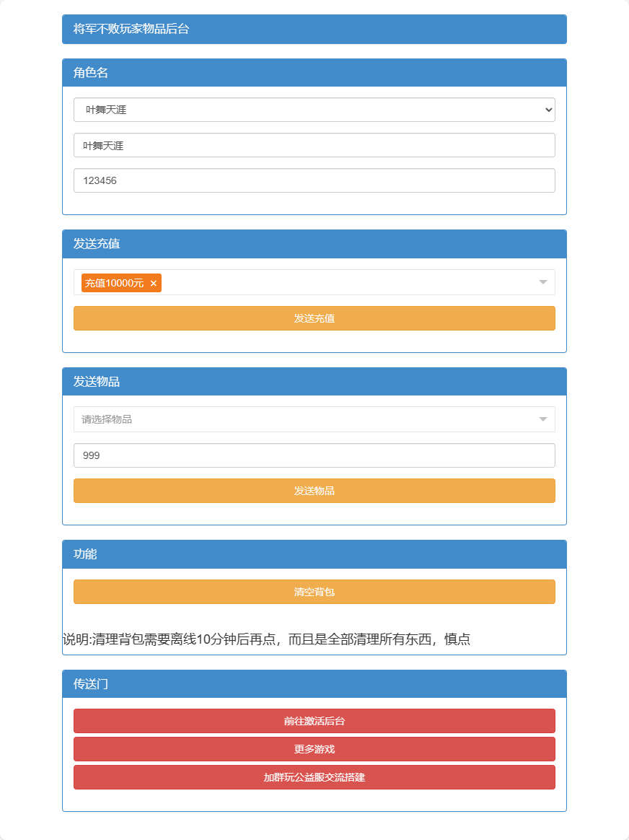629x840 pixels.
Task: Open the 更多游戏 link button
Action: click(314, 749)
